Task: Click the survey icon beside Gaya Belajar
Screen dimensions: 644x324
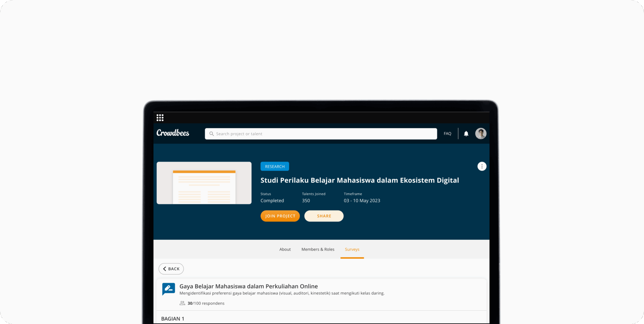Action: [x=168, y=289]
